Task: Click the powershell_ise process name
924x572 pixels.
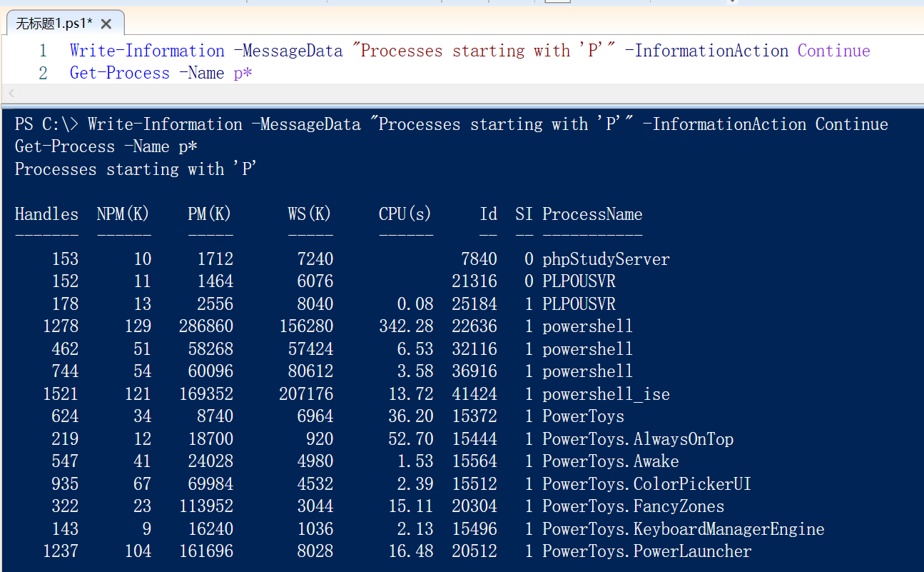Action: click(x=605, y=394)
